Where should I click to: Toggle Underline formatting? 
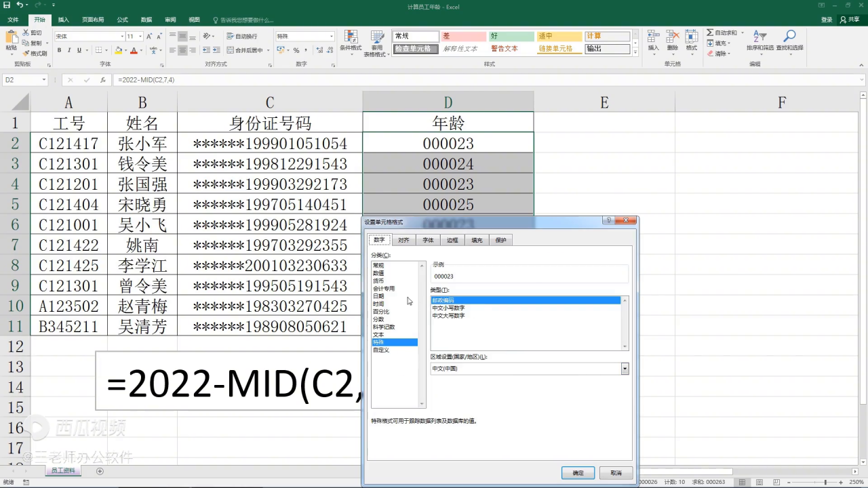(79, 50)
